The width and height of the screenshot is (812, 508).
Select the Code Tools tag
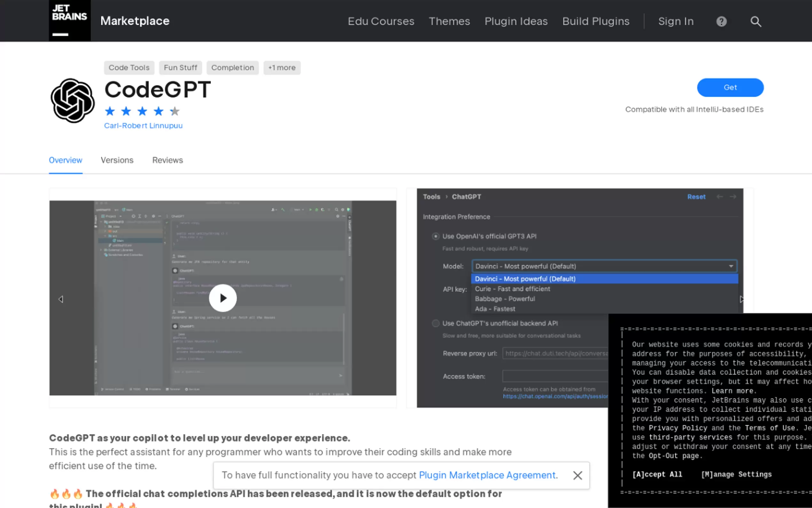[x=129, y=67]
